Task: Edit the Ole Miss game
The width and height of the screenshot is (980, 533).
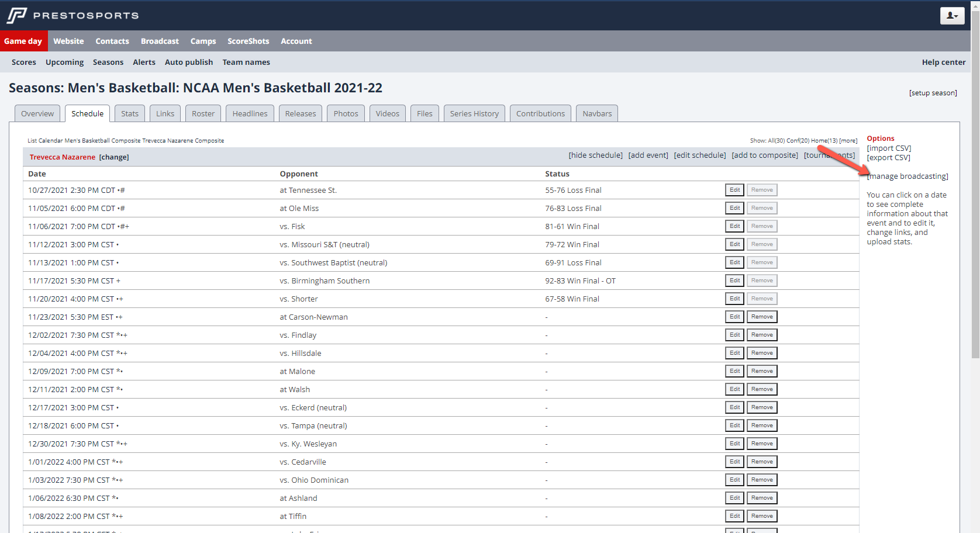Action: click(x=734, y=208)
